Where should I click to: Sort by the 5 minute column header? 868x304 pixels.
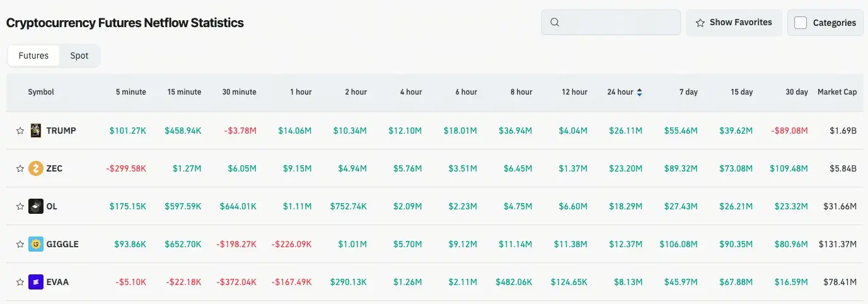click(131, 92)
